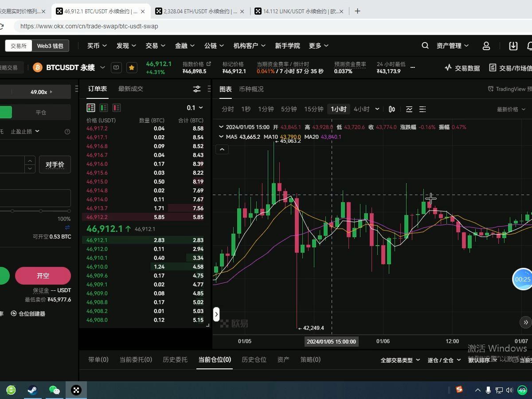This screenshot has width=532, height=399.
Task: Collapse indicator legend with up-arrow button
Action: point(222,149)
